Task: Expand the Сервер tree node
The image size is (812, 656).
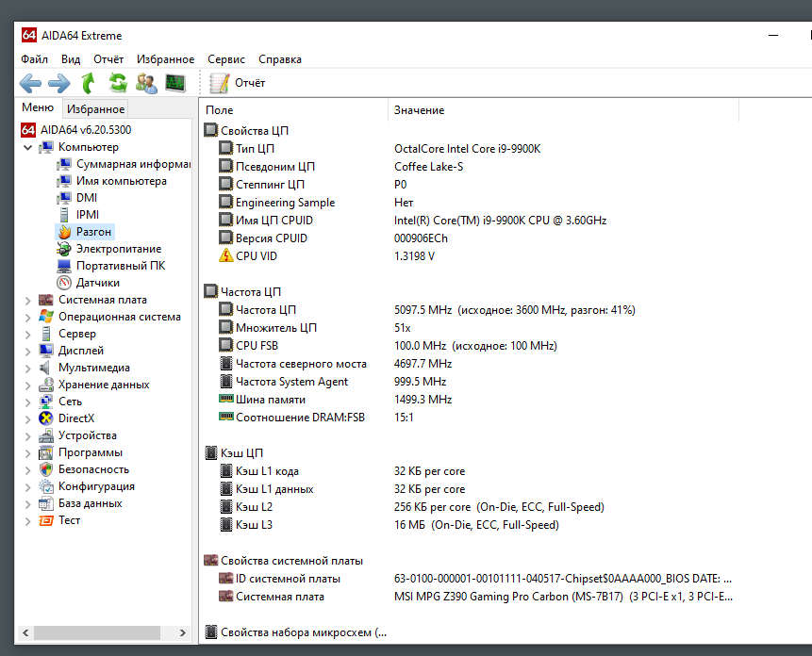Action: tap(28, 335)
